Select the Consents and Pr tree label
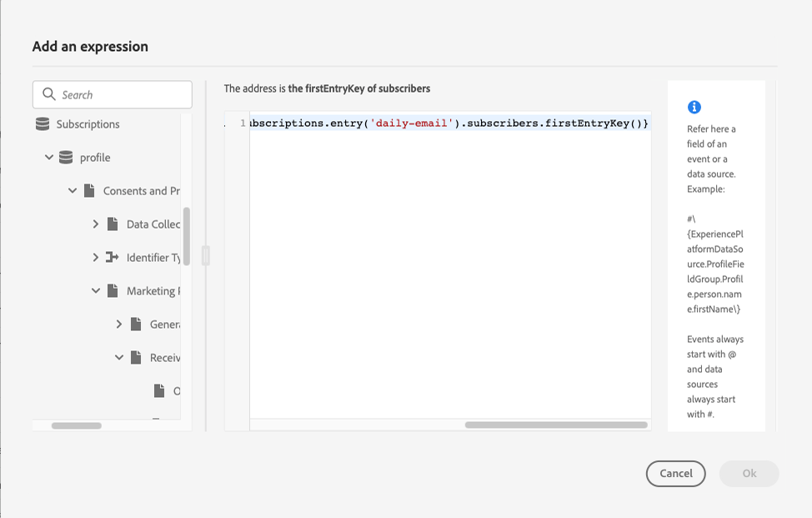Screen dimensions: 812x518 (x=142, y=191)
